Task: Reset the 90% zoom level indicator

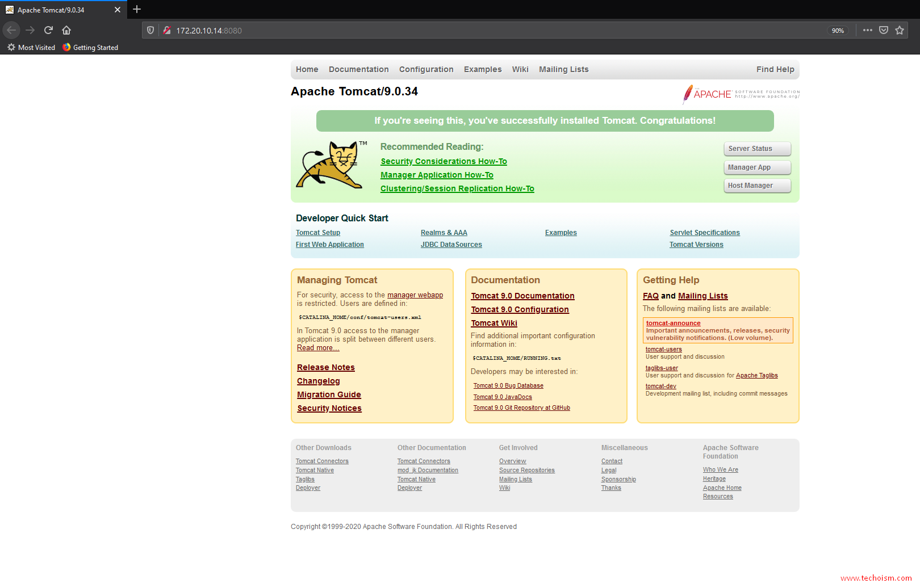Action: pos(838,31)
